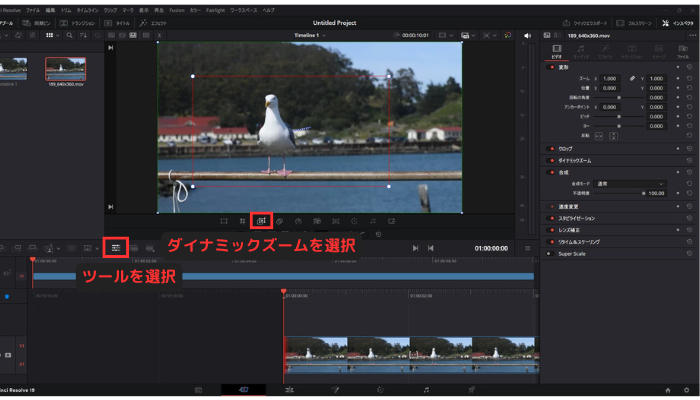The width and height of the screenshot is (700, 400).
Task: Open the Timeline 1 dropdown above viewer
Action: point(309,35)
